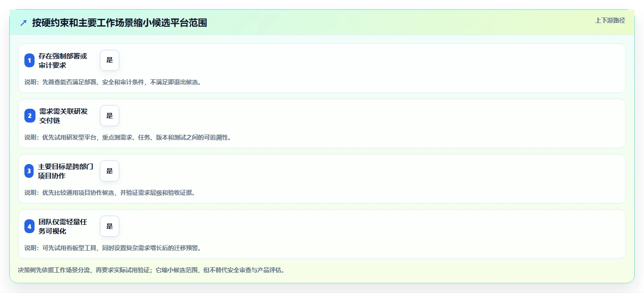644x293 pixels.
Task: Click the 是 button for 团队仅需轻量任务可视化
Action: [110, 226]
